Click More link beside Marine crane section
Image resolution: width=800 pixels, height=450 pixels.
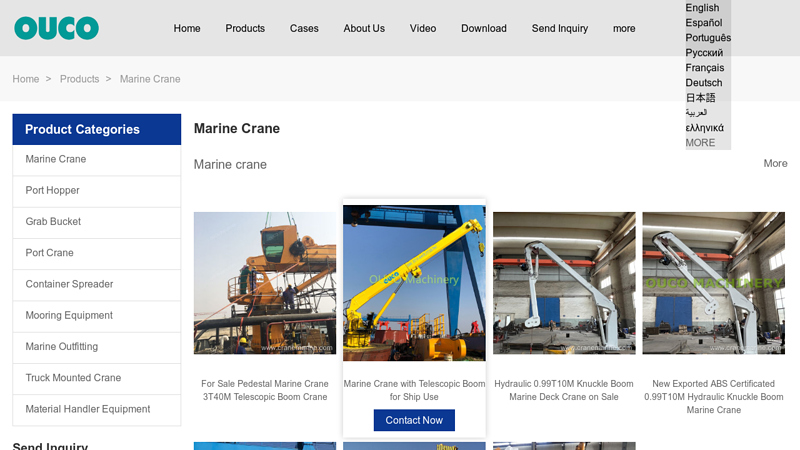(775, 163)
